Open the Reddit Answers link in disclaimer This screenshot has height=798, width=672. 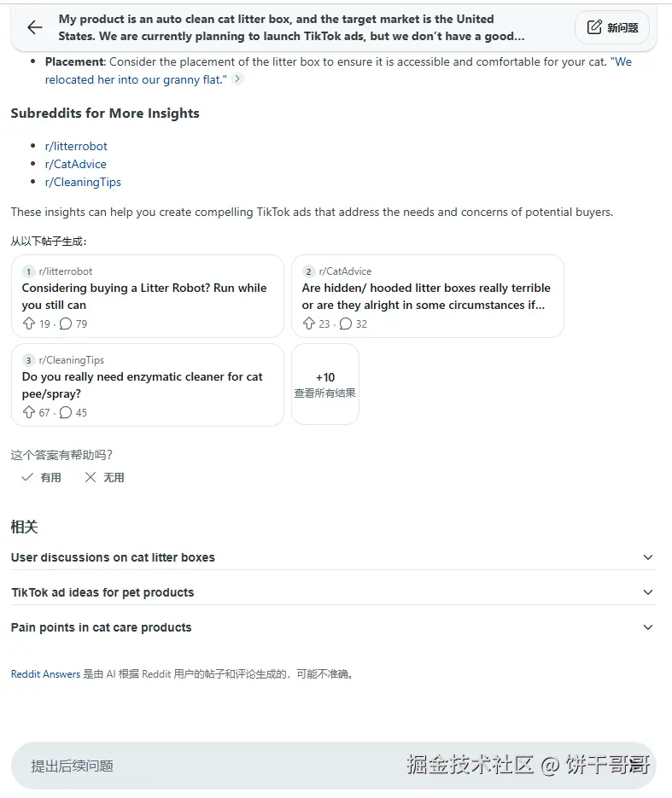coord(45,674)
